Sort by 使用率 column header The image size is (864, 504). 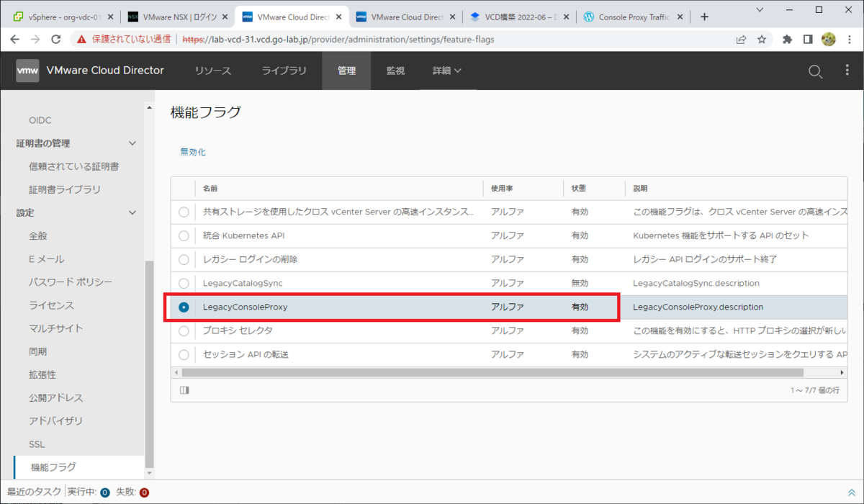503,188
